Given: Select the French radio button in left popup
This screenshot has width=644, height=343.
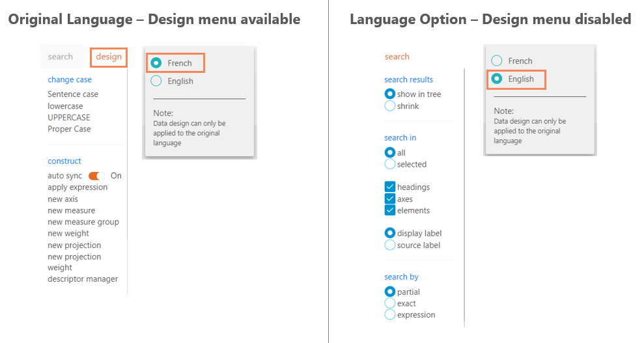Looking at the screenshot, I should (156, 63).
